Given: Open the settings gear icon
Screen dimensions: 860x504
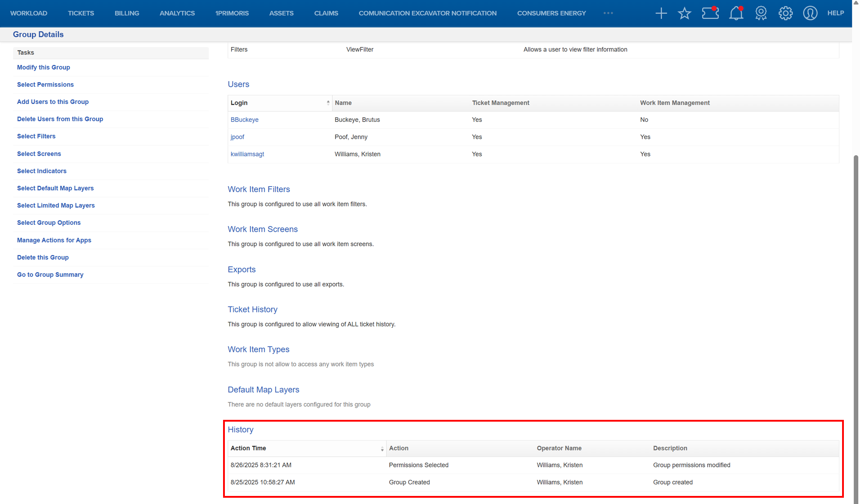Looking at the screenshot, I should coord(786,13).
